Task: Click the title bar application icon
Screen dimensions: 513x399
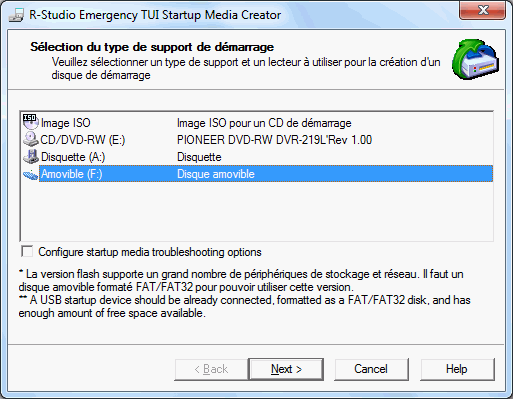Action: pyautogui.click(x=16, y=15)
